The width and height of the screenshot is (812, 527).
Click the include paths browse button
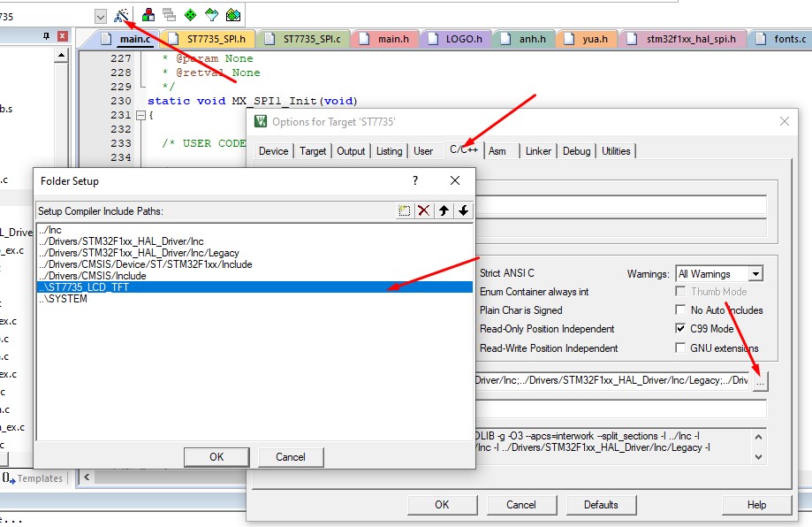click(x=761, y=381)
